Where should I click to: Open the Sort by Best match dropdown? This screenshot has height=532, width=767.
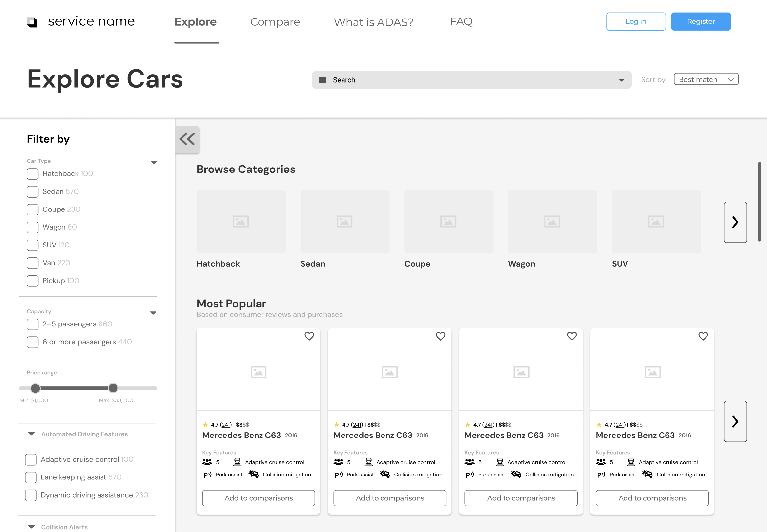pyautogui.click(x=706, y=79)
